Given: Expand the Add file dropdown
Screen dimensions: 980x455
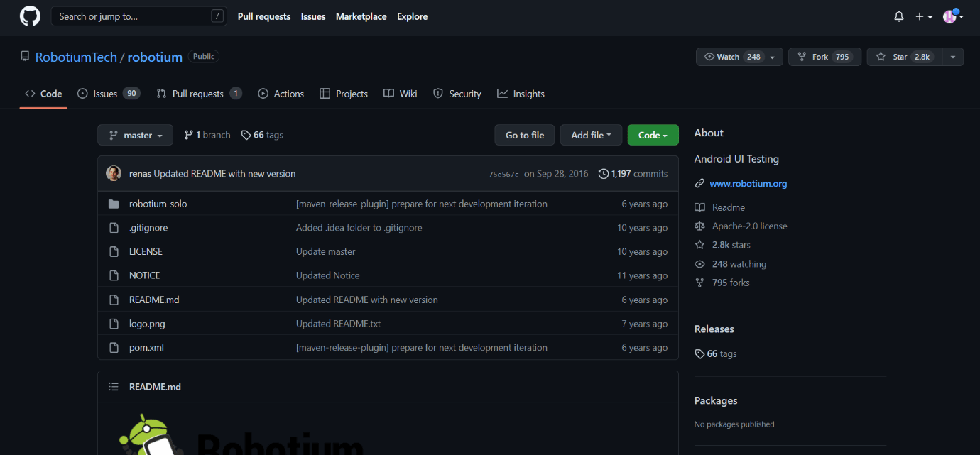Looking at the screenshot, I should pyautogui.click(x=591, y=135).
